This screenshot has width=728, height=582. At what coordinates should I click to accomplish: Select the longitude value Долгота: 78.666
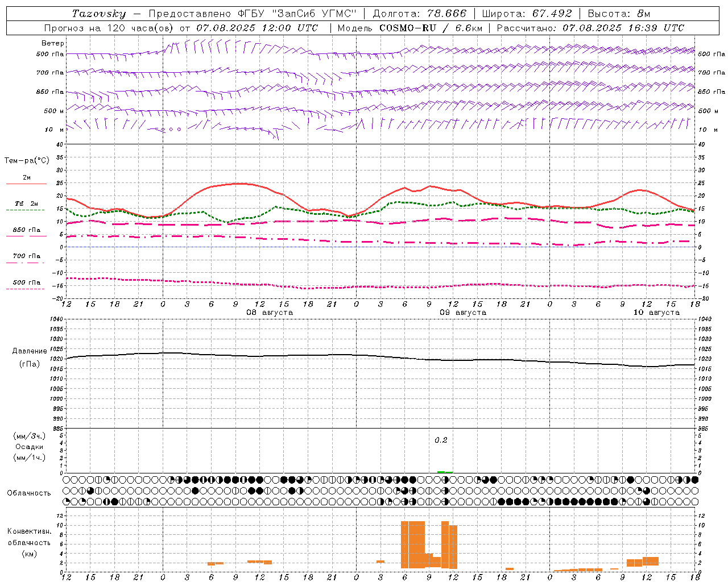pos(419,14)
